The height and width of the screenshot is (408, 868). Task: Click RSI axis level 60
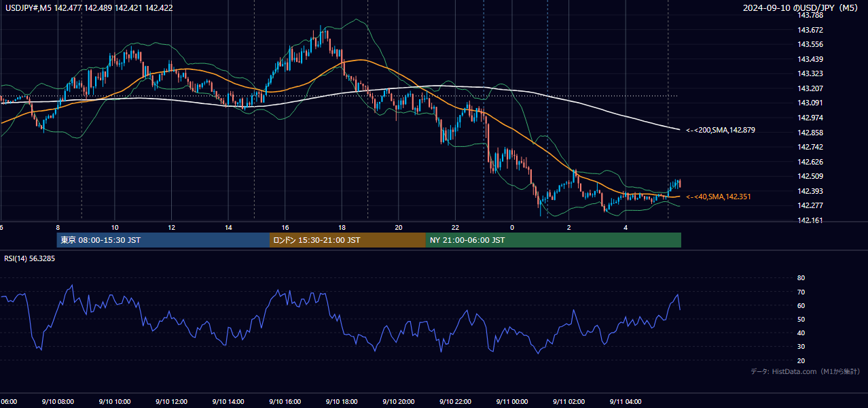pos(801,305)
